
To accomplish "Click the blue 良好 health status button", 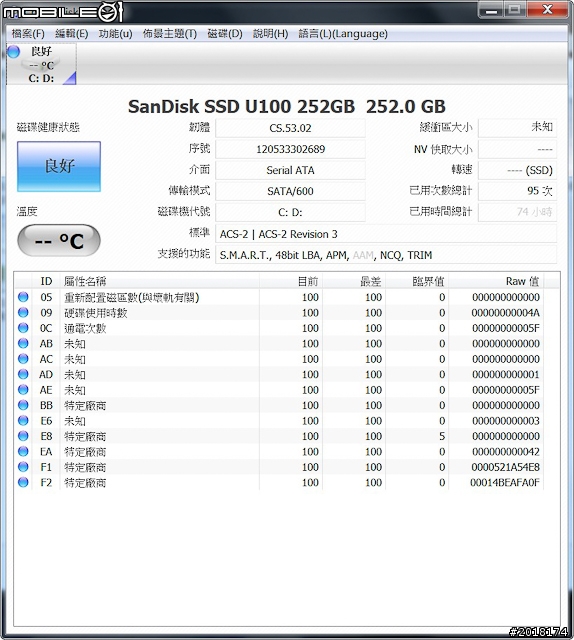I will [59, 166].
